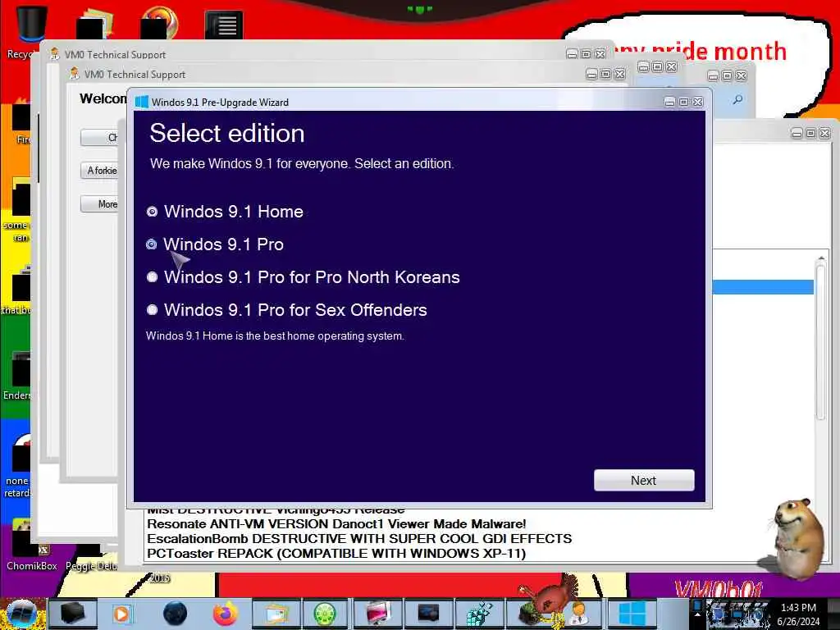Click the 'A forkie' button in VM0 Technical Support

[x=99, y=171]
